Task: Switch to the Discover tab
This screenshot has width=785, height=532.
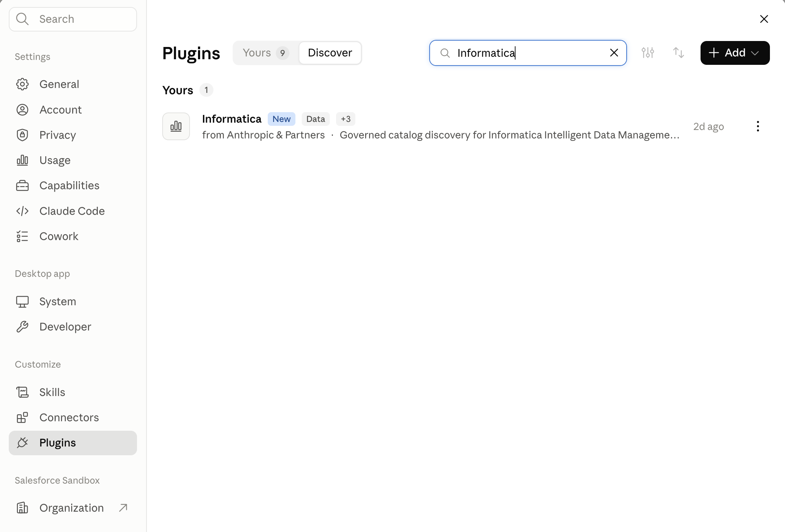Action: pos(330,53)
